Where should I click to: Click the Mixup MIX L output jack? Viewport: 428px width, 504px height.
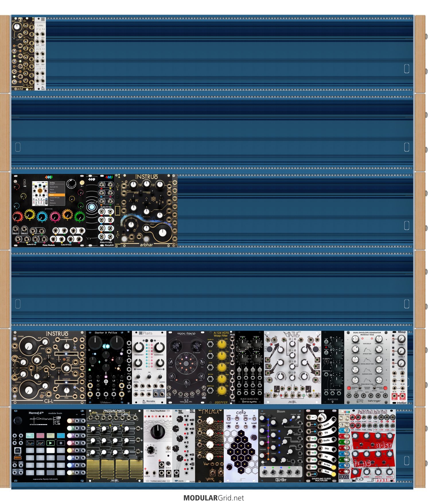tap(394, 396)
